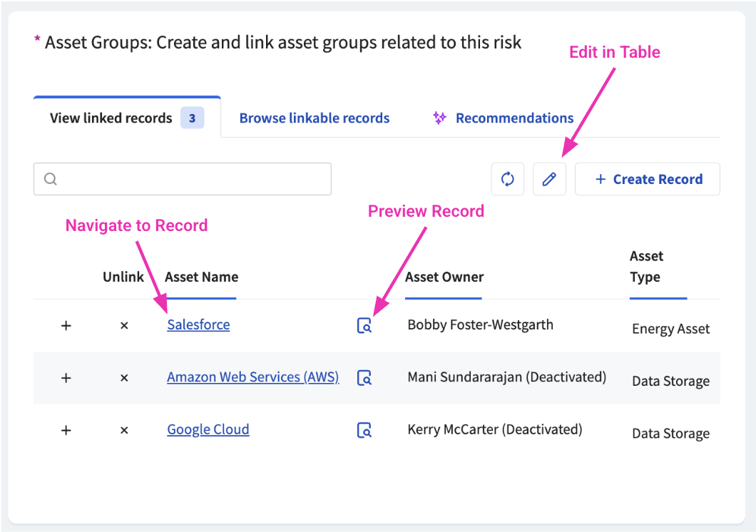756x532 pixels.
Task: Open the Salesforce record link
Action: tap(198, 324)
